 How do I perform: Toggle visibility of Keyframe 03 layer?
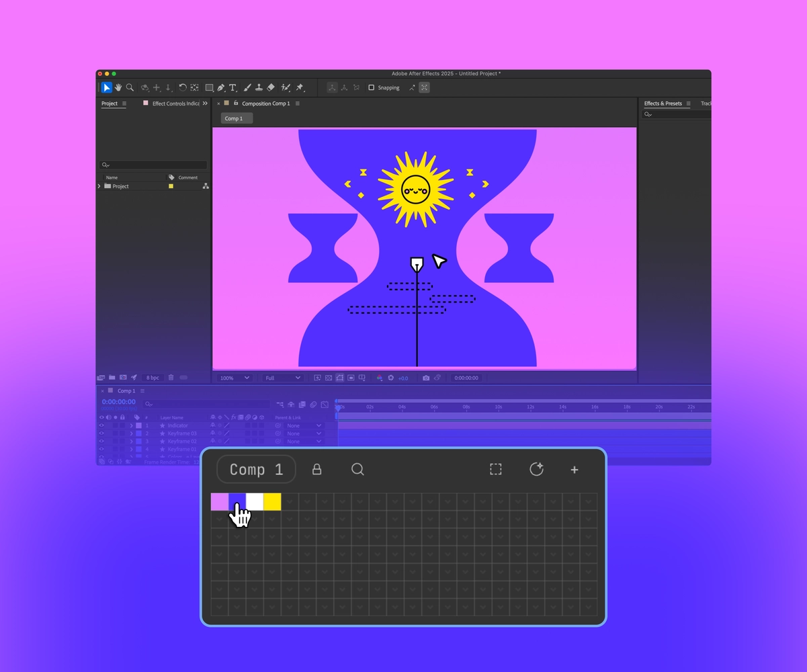point(102,433)
